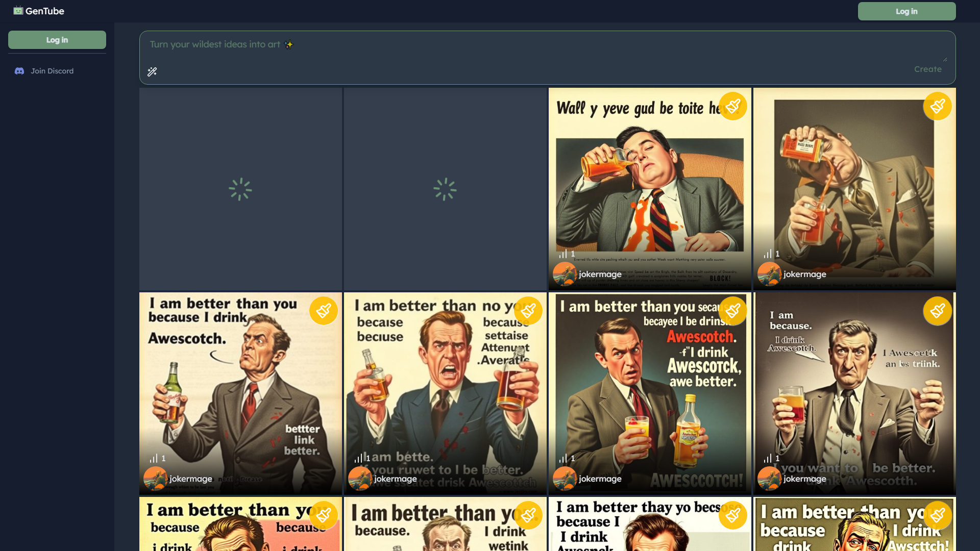Open the 'because I drink Awescotch.' poster image
Screen dimensions: 980x551
coord(240,393)
